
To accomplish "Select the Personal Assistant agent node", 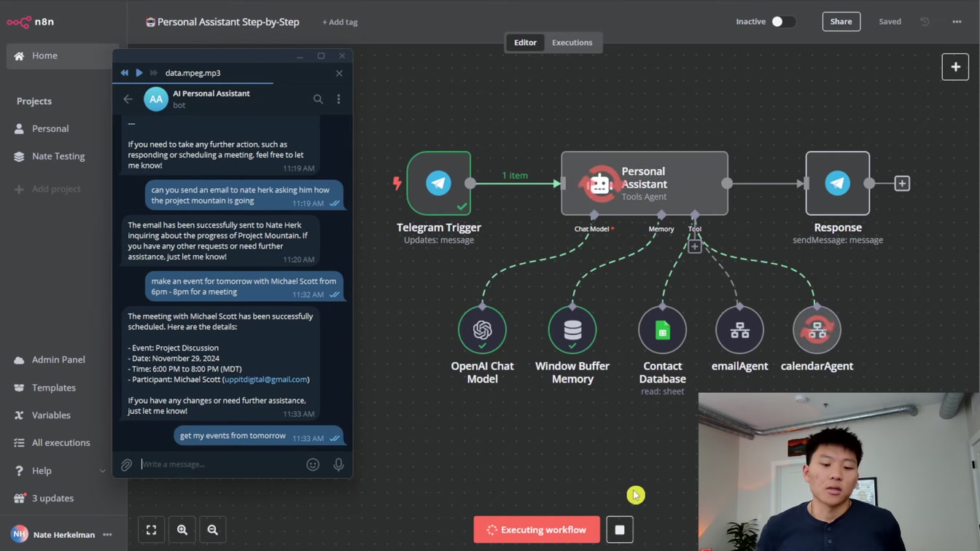I will pyautogui.click(x=644, y=183).
